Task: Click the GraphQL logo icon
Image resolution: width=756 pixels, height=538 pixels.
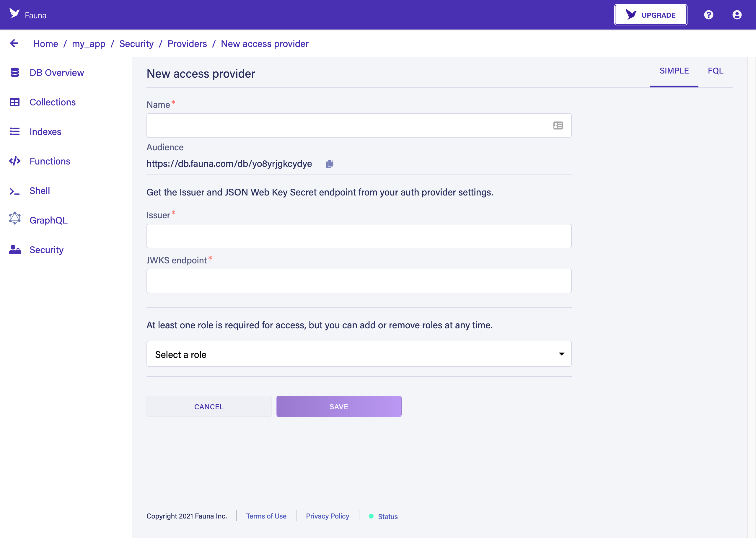Action: tap(14, 218)
